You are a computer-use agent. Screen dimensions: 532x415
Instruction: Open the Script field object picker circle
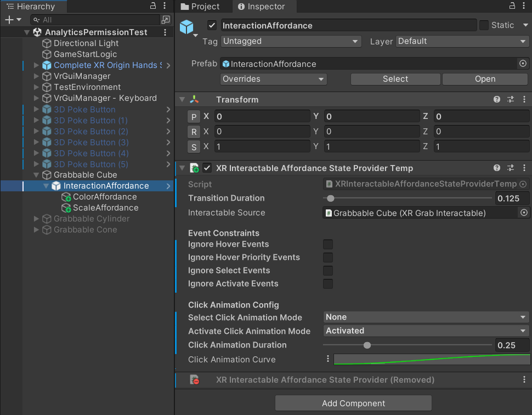pyautogui.click(x=524, y=184)
